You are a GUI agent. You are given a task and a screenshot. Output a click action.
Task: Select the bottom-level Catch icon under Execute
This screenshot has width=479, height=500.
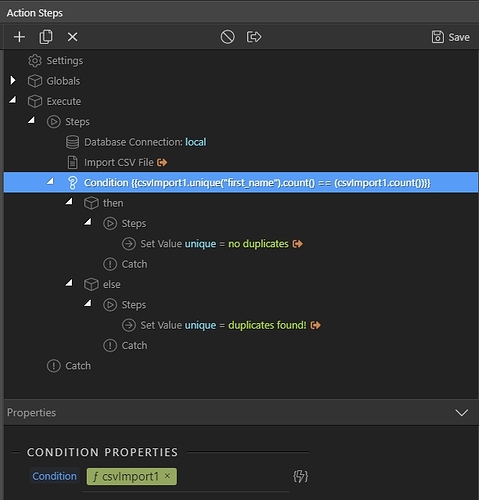(54, 366)
